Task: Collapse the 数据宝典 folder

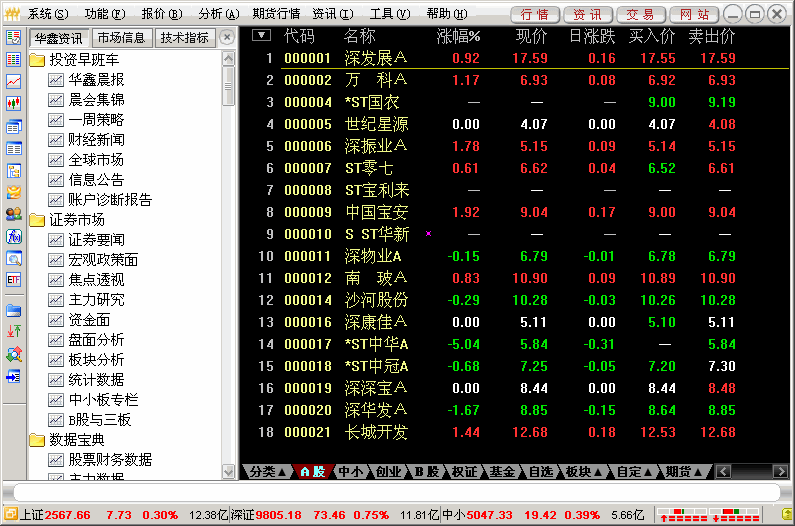Action: coord(37,439)
